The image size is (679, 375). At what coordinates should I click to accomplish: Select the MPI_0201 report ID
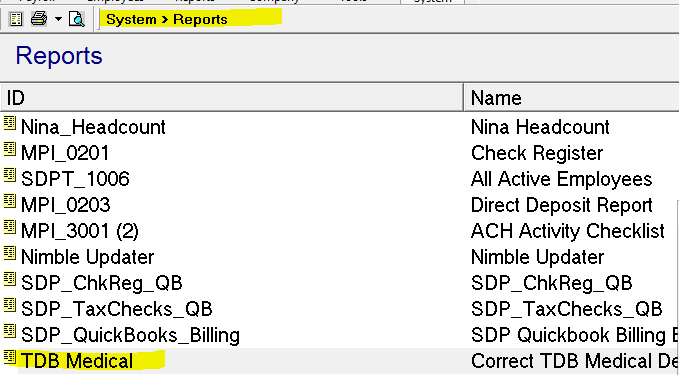65,153
